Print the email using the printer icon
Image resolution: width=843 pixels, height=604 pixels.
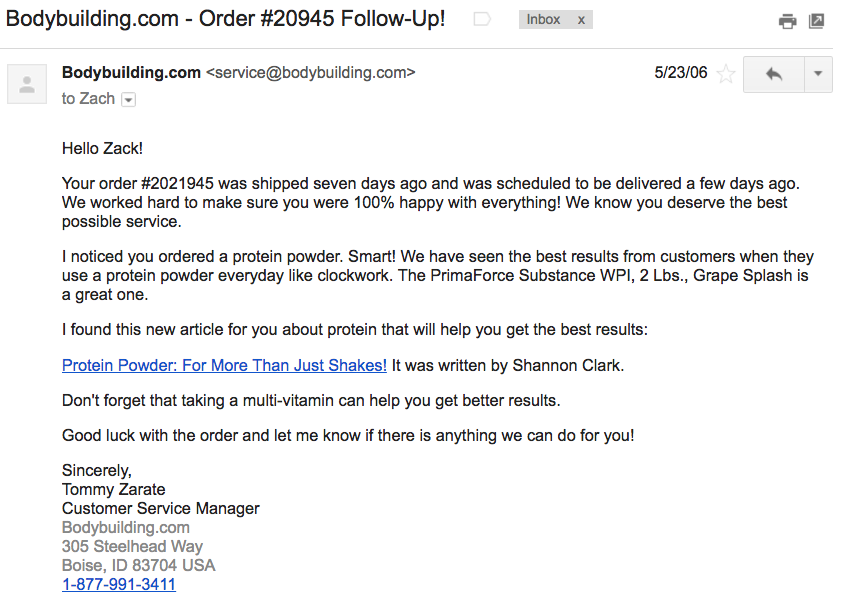787,19
